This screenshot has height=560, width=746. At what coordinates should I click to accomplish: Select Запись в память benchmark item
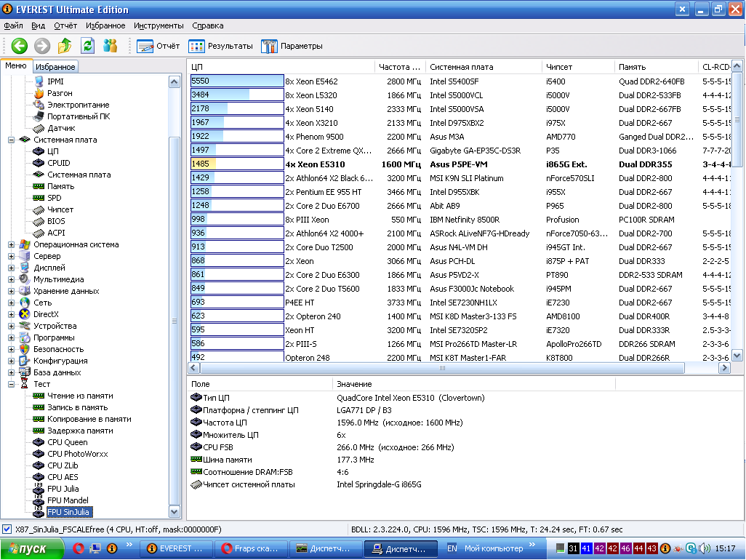(77, 407)
